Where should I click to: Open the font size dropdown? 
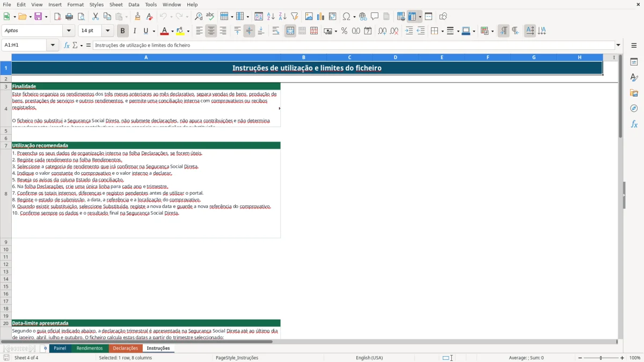(107, 31)
